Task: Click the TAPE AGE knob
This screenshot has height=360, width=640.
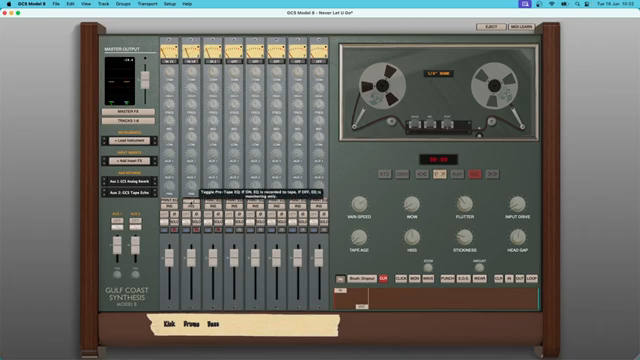Action: [359, 237]
